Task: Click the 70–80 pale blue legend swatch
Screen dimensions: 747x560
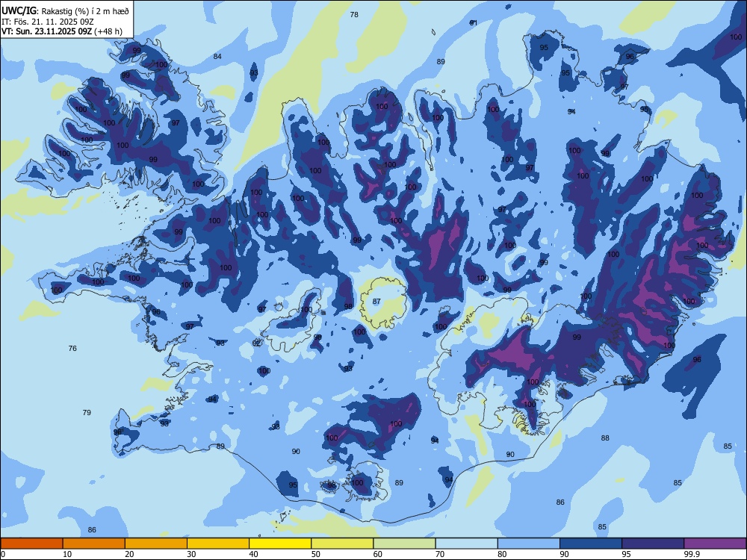Action: pos(467,544)
